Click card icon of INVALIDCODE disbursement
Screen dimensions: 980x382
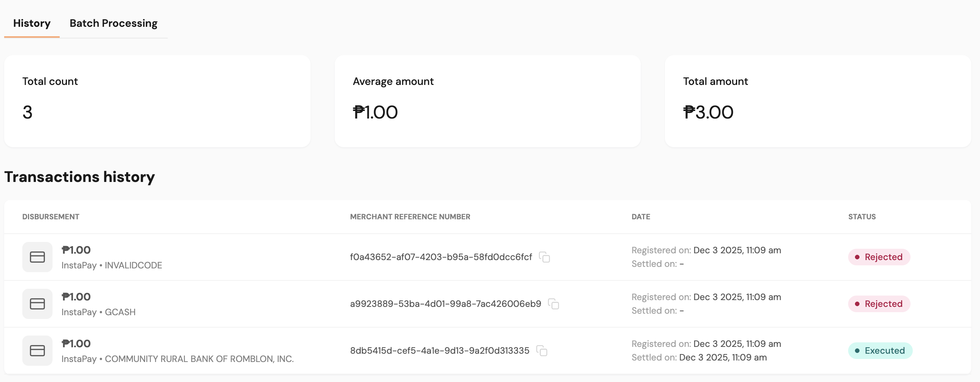pos(37,257)
